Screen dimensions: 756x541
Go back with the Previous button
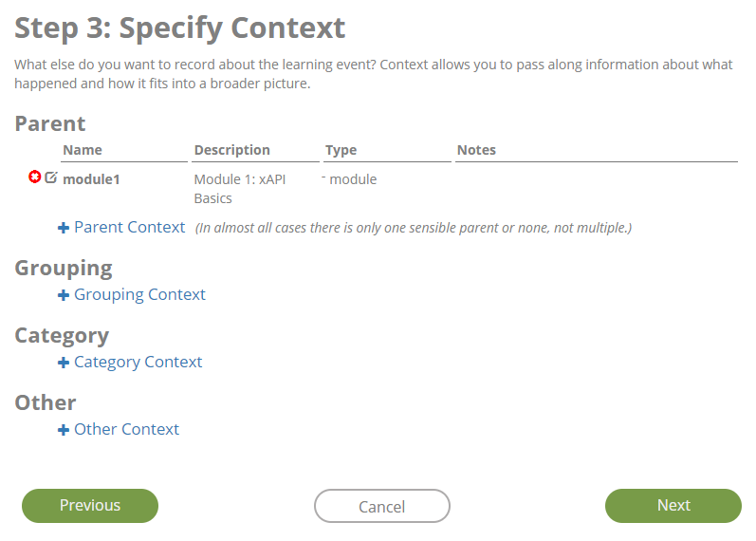coord(90,505)
